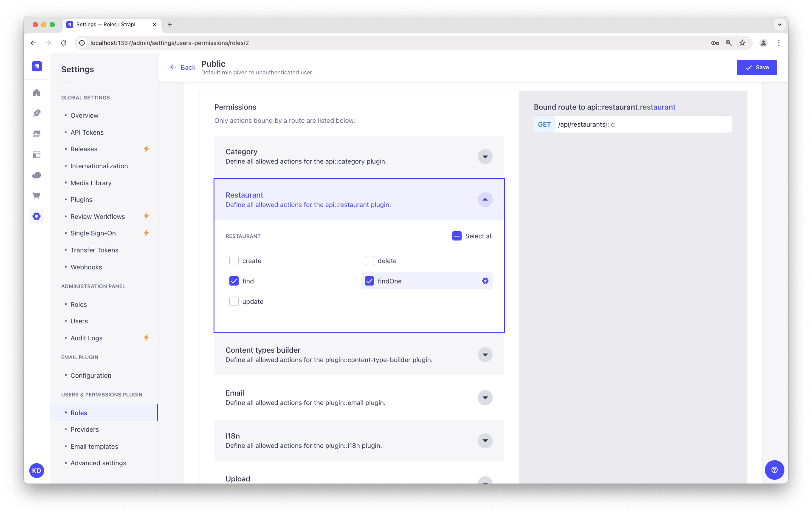Enable the create permission checkbox
The height and width of the screenshot is (515, 812).
[234, 260]
